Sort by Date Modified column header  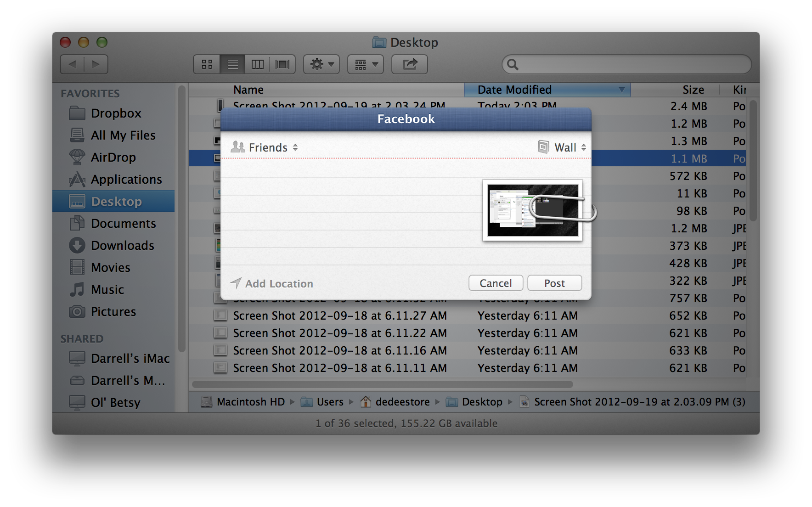click(x=547, y=90)
